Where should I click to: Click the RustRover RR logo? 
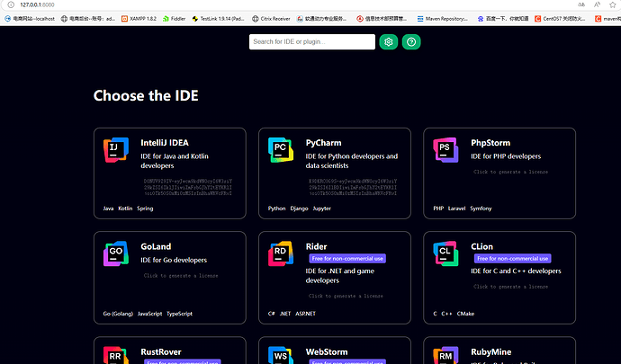(116, 355)
